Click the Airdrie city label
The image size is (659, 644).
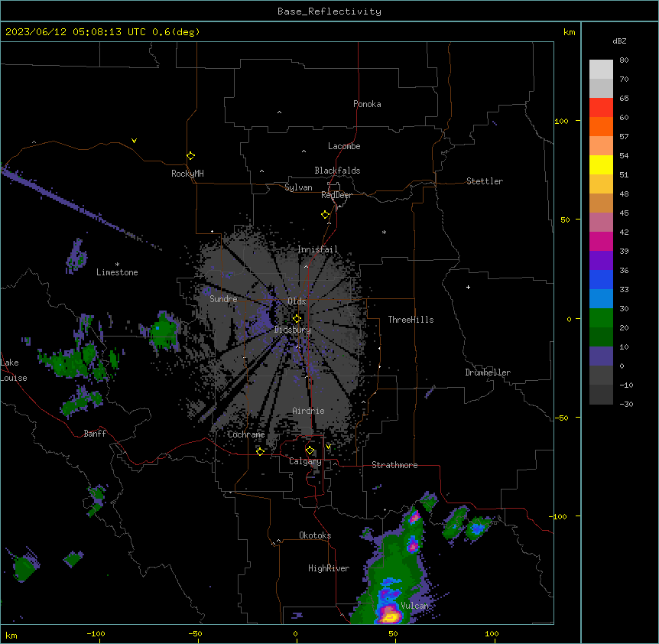pyautogui.click(x=309, y=411)
